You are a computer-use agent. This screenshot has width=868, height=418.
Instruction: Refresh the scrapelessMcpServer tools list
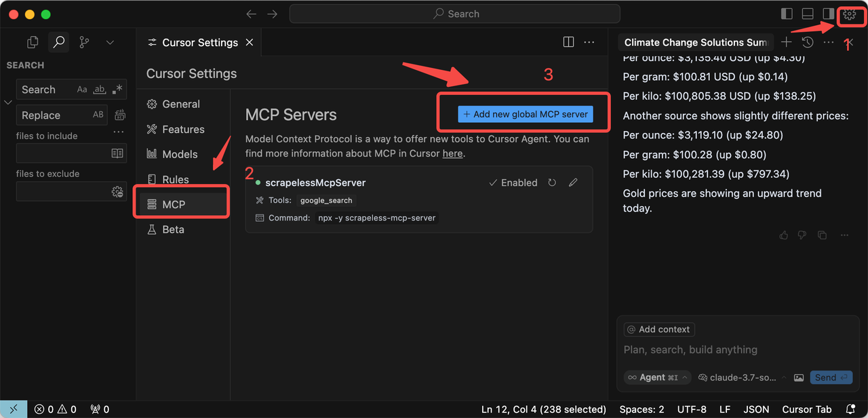[553, 183]
